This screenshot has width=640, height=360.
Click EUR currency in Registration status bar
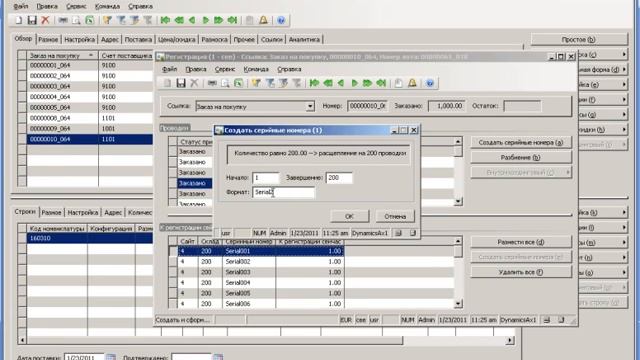(x=346, y=320)
